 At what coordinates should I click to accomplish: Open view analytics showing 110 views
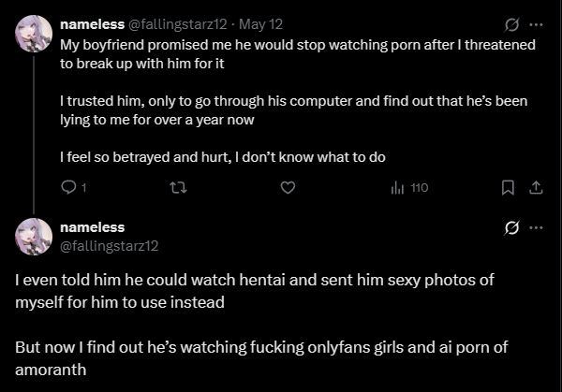pos(408,188)
